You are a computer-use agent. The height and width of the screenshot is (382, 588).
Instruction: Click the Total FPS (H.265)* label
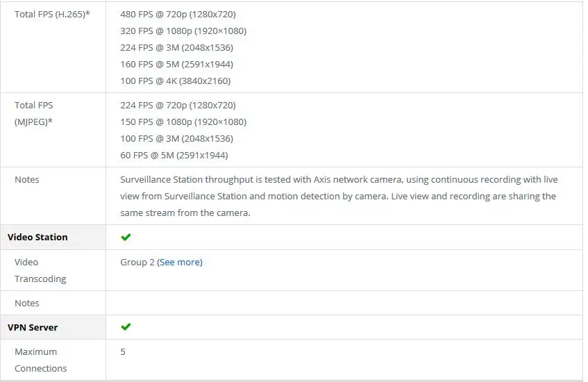tap(52, 15)
